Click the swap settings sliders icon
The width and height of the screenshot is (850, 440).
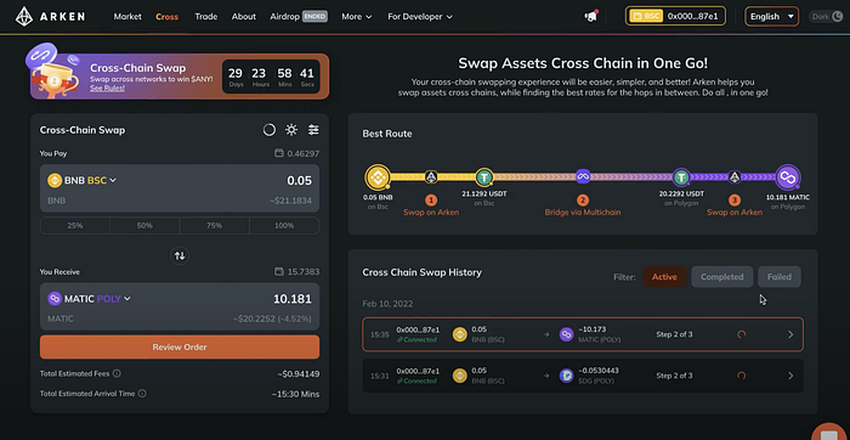(313, 130)
